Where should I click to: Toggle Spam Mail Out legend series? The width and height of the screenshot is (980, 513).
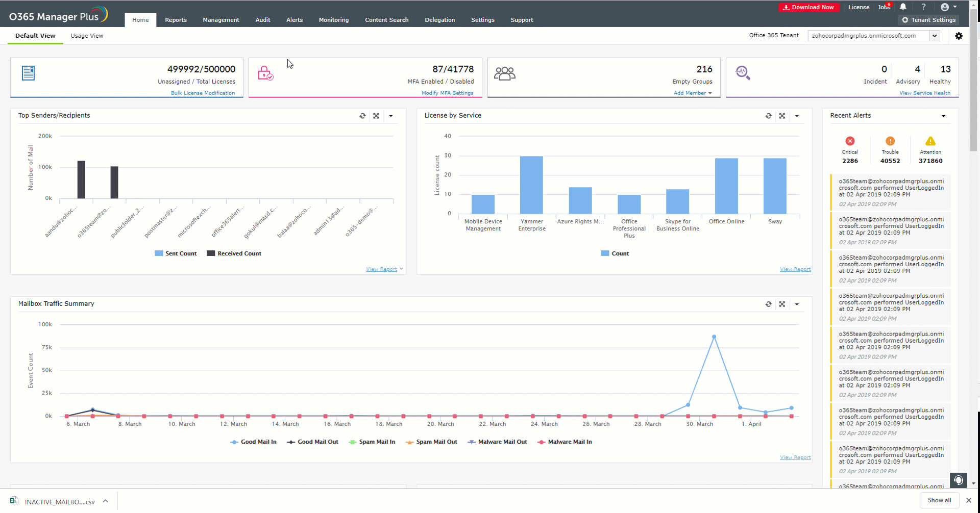tap(431, 442)
